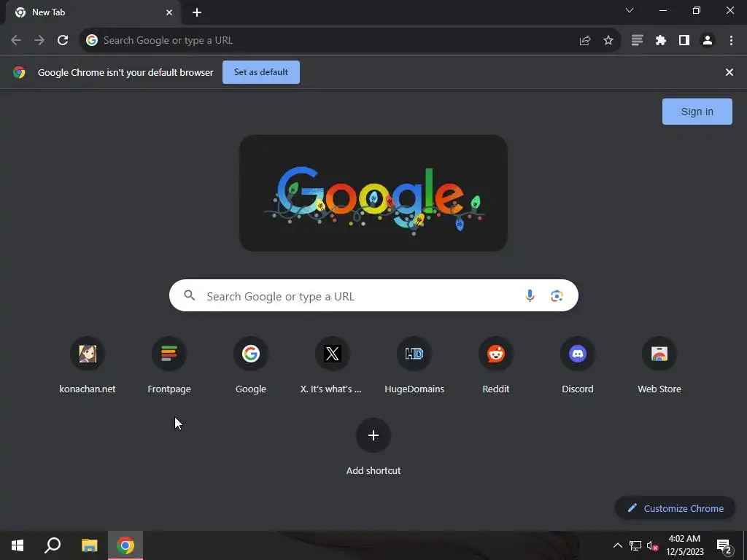Screen dimensions: 747x560
Task: Open Customize Chrome
Action: pyautogui.click(x=675, y=508)
